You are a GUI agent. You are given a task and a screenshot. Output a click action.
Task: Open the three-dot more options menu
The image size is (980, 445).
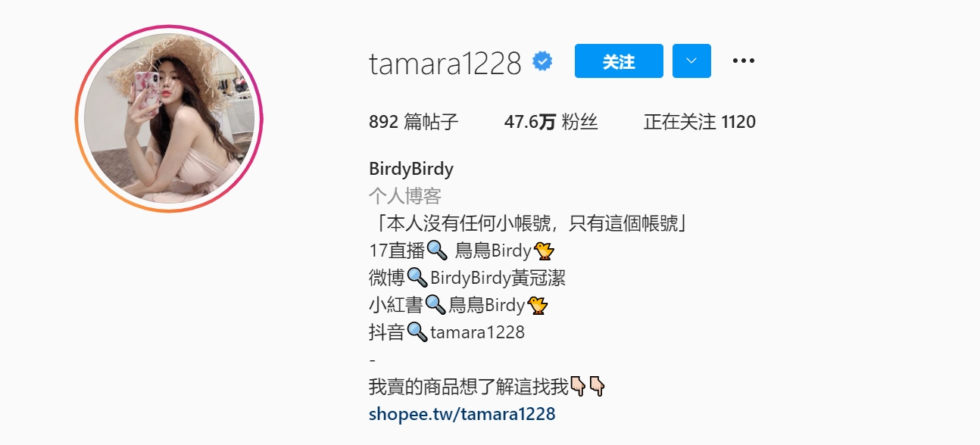point(744,61)
